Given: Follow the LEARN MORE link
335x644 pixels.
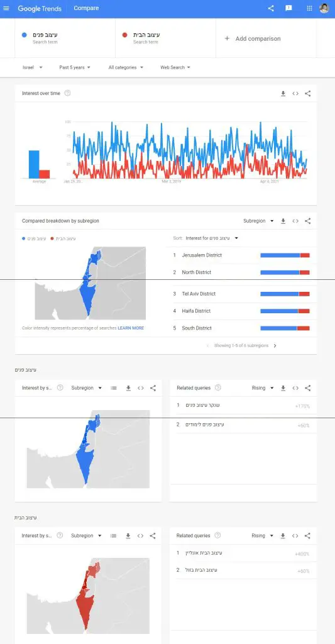Looking at the screenshot, I should tap(131, 328).
